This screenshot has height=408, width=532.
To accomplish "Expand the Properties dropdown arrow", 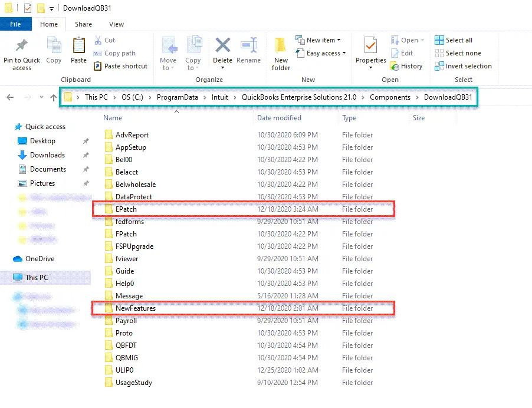I will click(370, 68).
